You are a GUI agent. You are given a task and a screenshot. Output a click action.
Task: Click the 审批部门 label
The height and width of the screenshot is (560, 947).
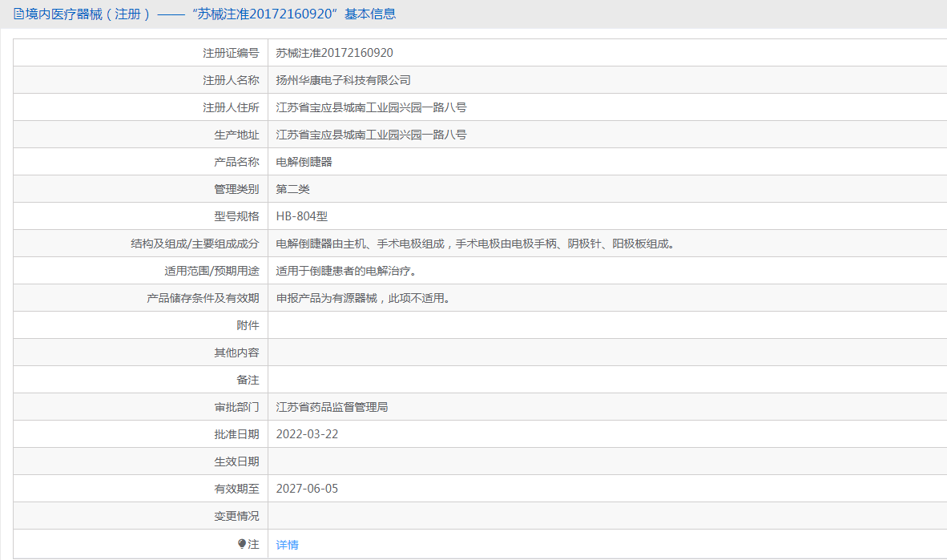tap(236, 407)
